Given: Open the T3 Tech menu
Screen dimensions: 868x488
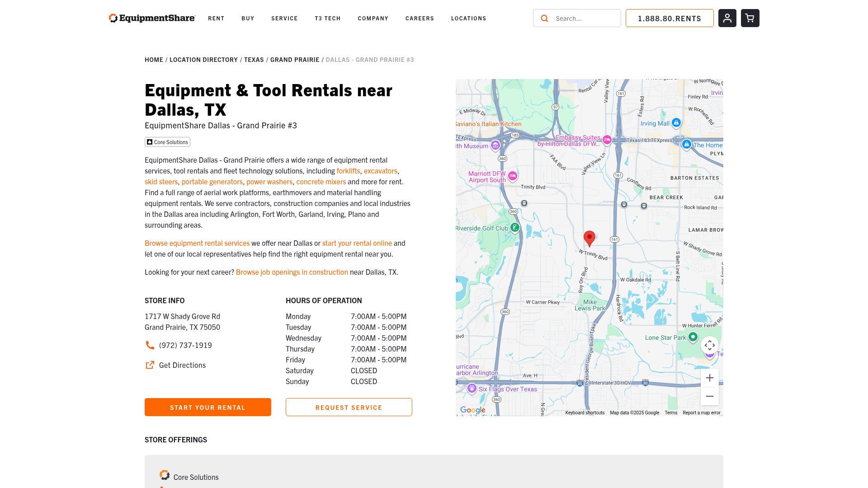Looking at the screenshot, I should (x=327, y=19).
